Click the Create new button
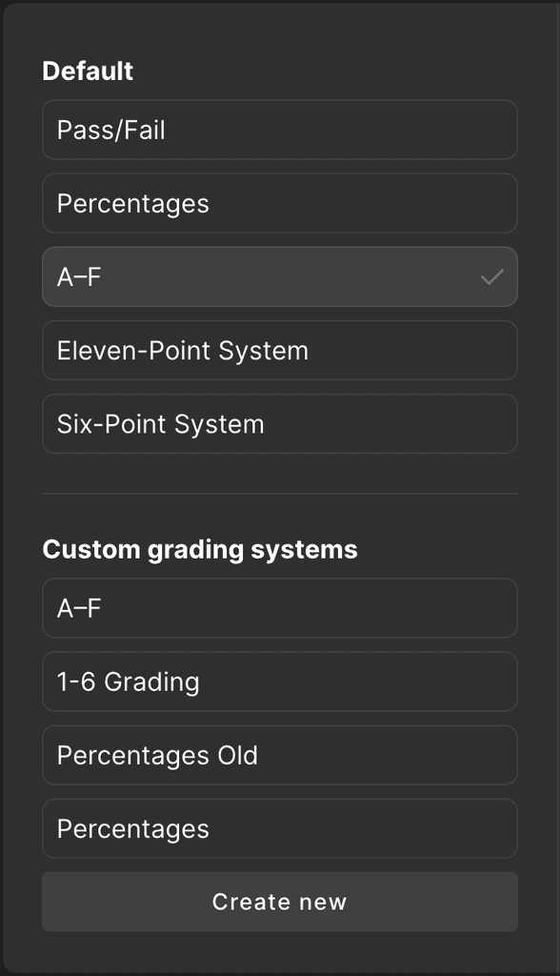560x976 pixels. click(x=280, y=902)
